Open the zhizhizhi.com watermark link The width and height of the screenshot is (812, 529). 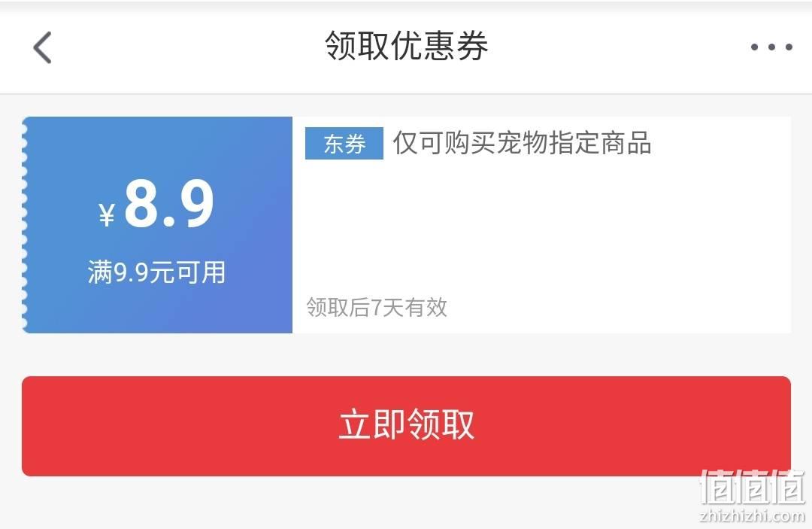point(753,515)
